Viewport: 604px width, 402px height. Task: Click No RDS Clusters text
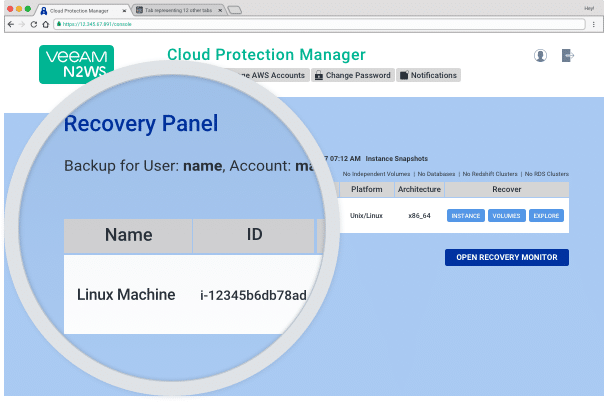click(x=547, y=174)
